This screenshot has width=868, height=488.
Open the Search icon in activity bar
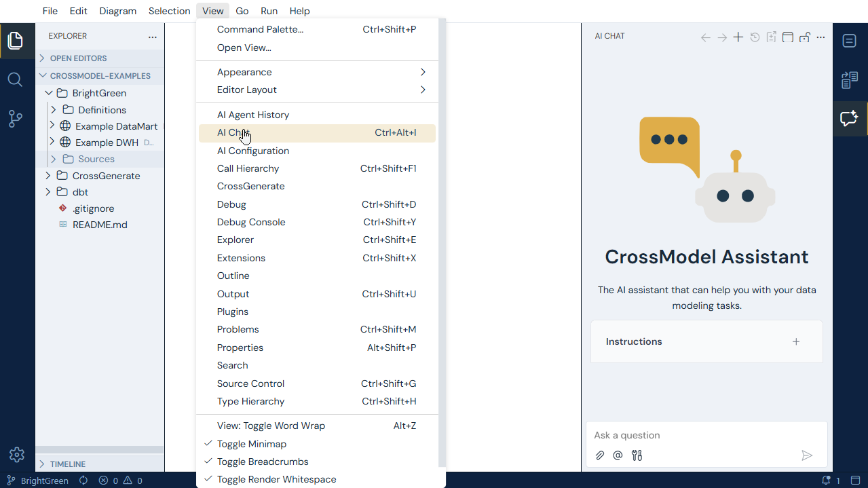[16, 79]
